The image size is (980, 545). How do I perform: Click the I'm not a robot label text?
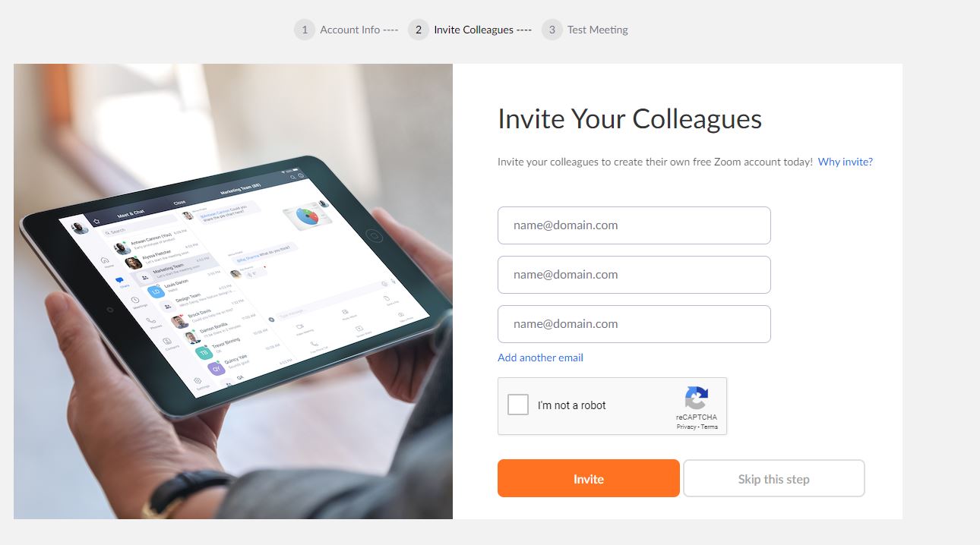coord(571,405)
